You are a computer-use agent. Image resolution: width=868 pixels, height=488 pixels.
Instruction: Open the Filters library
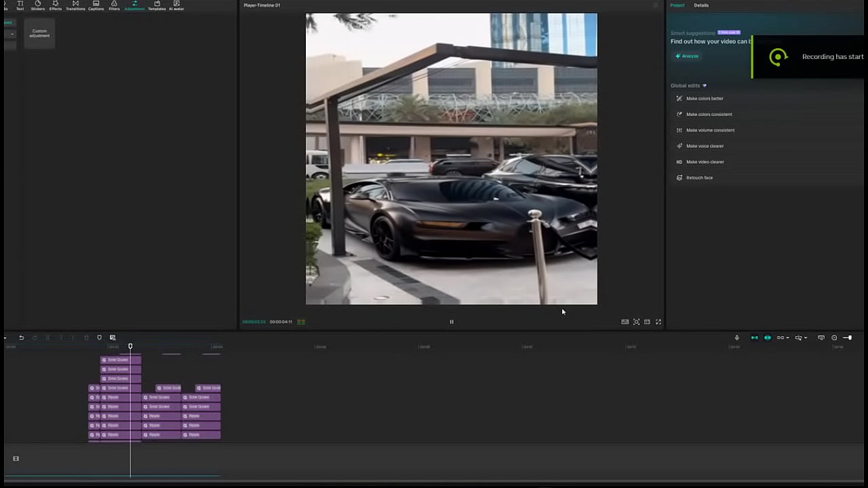(x=114, y=5)
